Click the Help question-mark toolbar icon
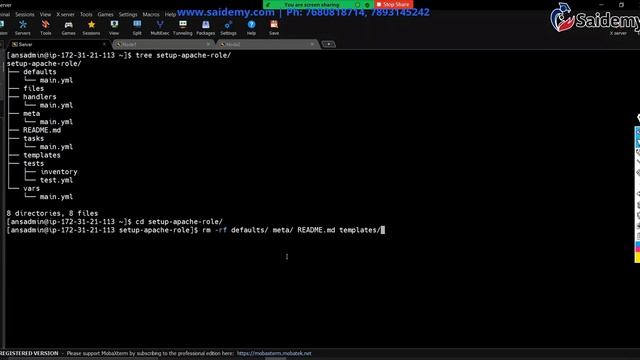The image size is (640, 360). pyautogui.click(x=251, y=27)
